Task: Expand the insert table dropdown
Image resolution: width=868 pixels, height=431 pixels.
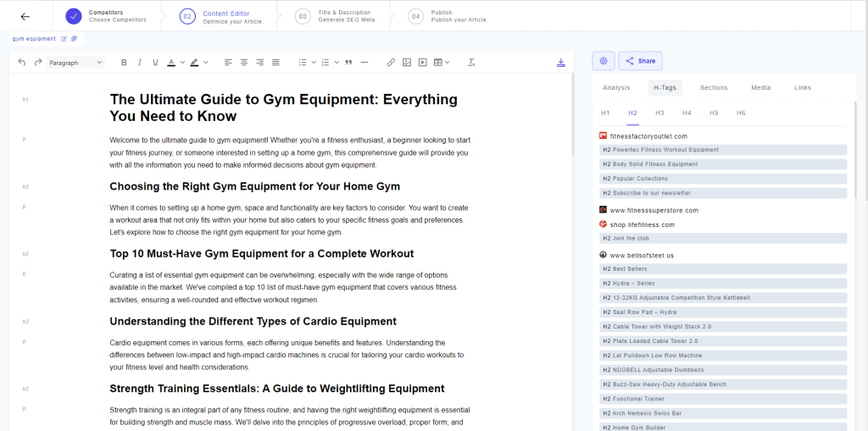Action: (447, 63)
